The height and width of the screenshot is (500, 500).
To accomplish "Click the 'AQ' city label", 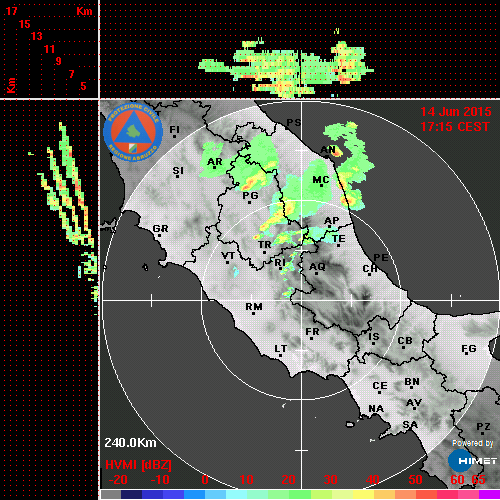I will [x=317, y=267].
